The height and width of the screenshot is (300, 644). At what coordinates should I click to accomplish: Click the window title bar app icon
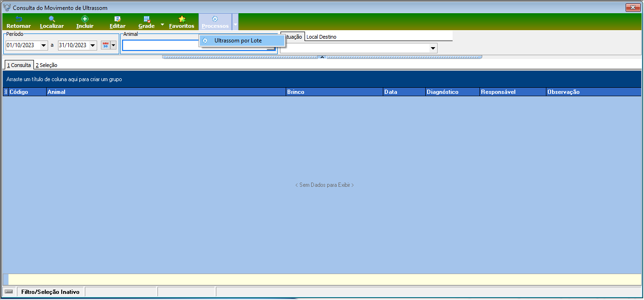[x=7, y=8]
